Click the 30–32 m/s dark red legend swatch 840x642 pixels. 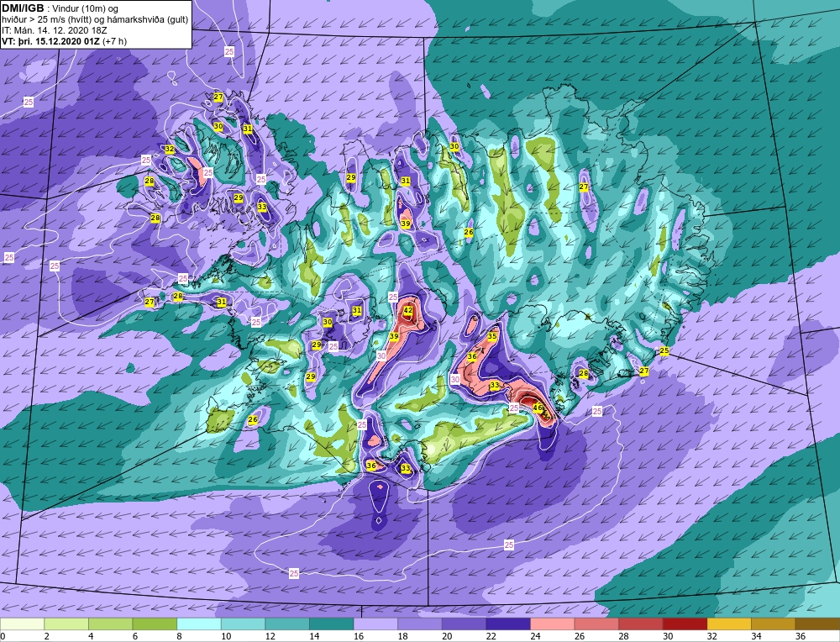coord(685,624)
